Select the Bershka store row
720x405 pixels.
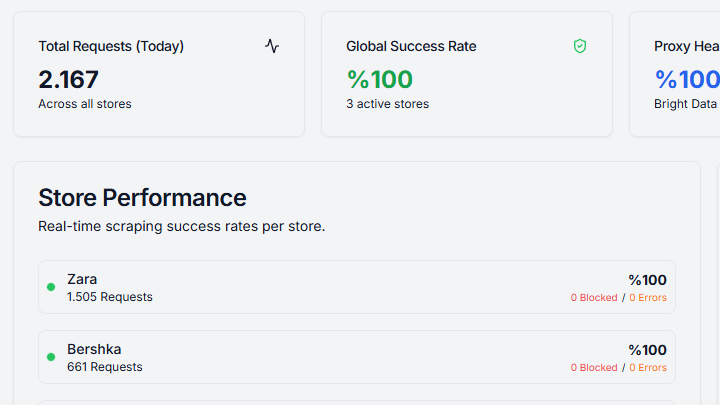coord(357,357)
